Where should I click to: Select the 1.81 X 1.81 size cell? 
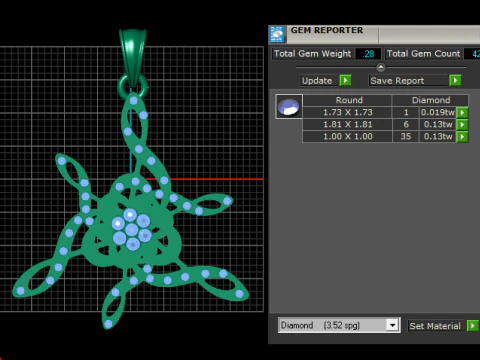348,124
